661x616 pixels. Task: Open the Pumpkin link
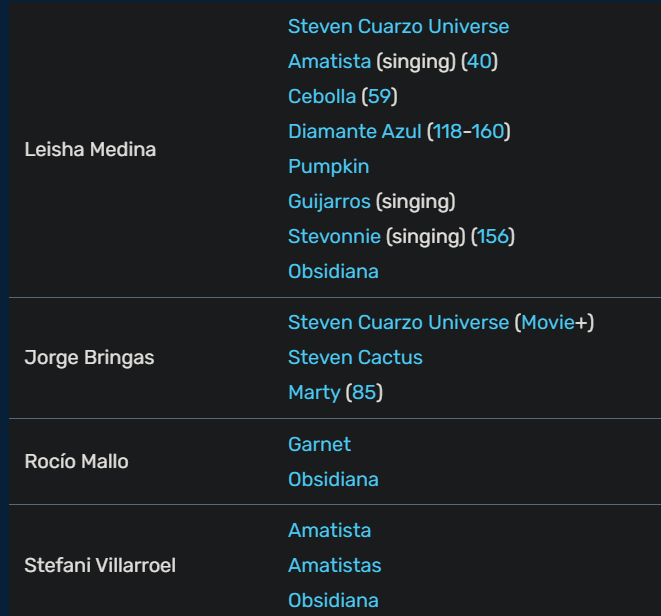(x=329, y=167)
